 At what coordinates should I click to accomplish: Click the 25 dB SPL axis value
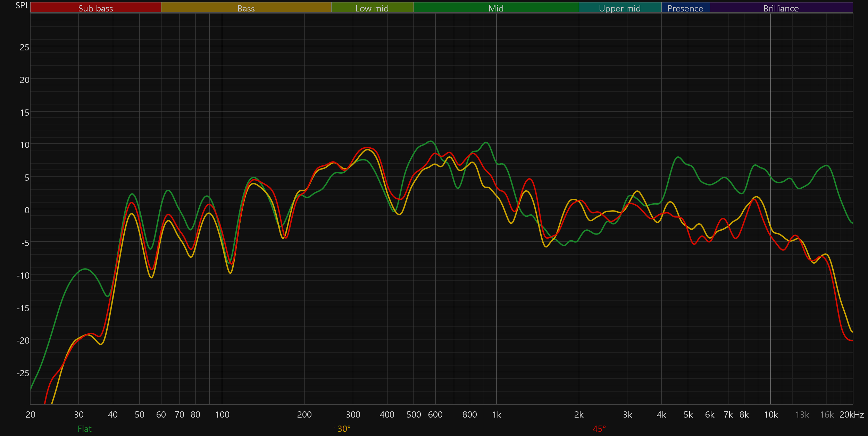[x=24, y=47]
